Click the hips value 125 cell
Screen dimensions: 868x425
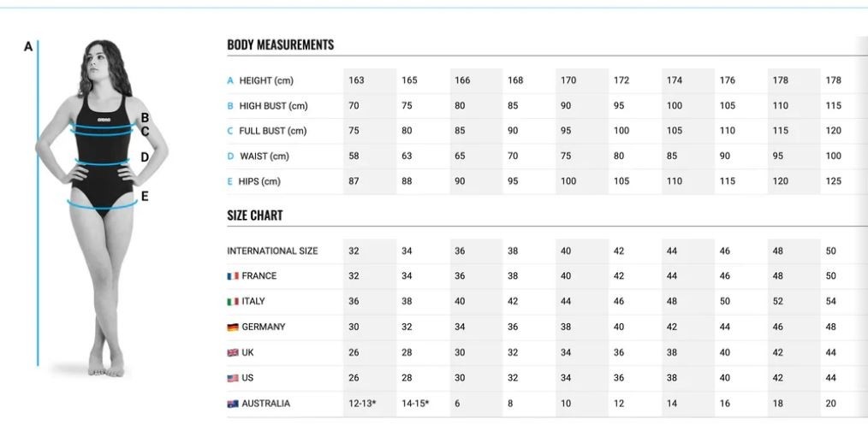click(833, 181)
